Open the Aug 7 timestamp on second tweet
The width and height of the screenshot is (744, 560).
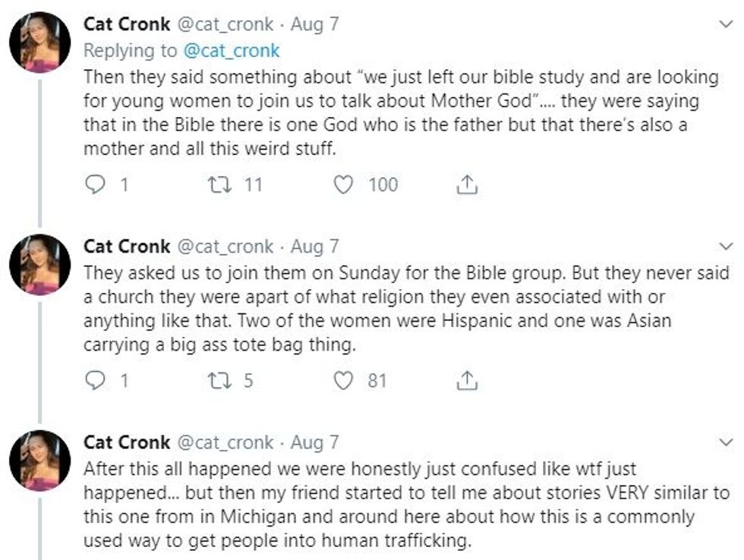[315, 247]
